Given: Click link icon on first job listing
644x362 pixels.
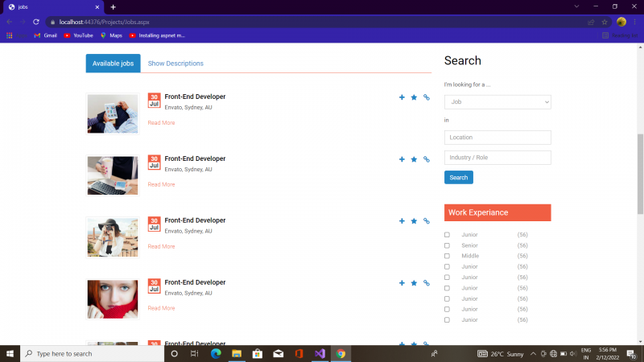Looking at the screenshot, I should (x=427, y=97).
